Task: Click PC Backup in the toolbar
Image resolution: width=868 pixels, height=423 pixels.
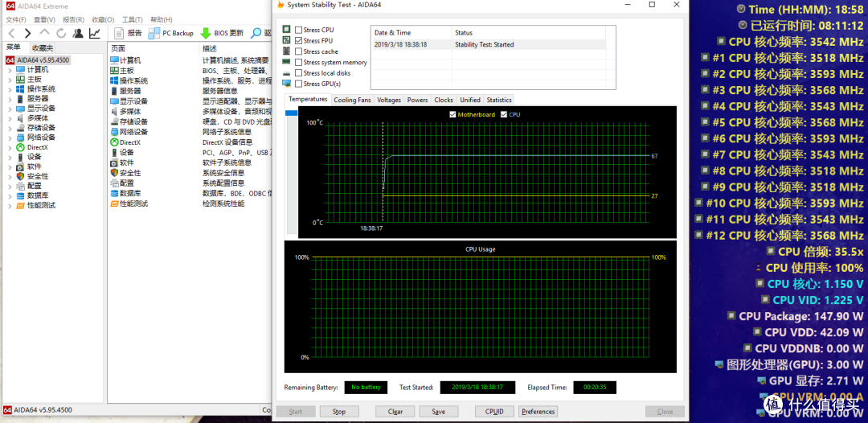Action: 171,33
